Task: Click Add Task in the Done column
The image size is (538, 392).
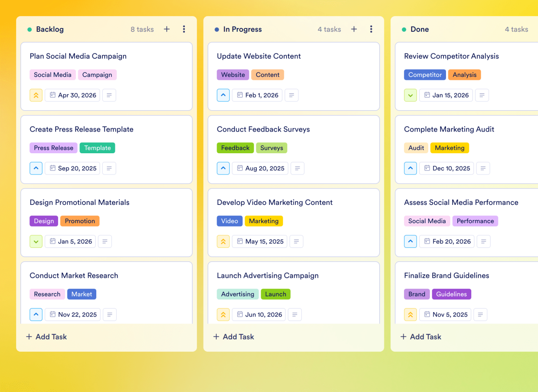Action: 420,336
